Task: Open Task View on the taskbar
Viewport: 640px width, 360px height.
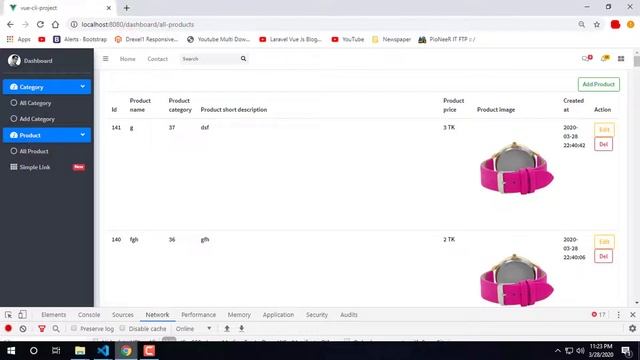Action: click(56, 351)
